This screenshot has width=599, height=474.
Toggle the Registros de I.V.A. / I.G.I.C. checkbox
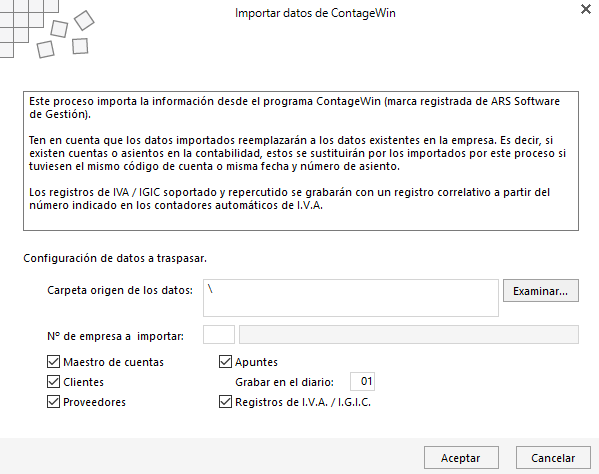(x=225, y=402)
